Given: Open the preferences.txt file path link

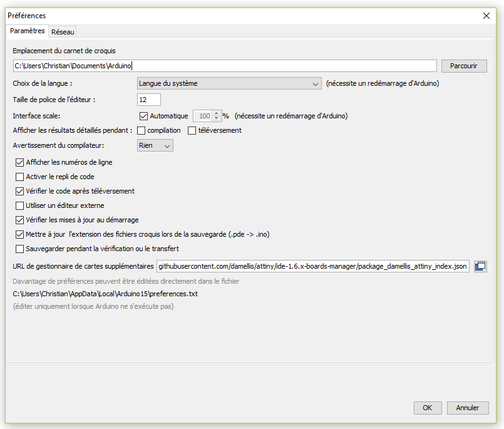Looking at the screenshot, I should tap(105, 294).
